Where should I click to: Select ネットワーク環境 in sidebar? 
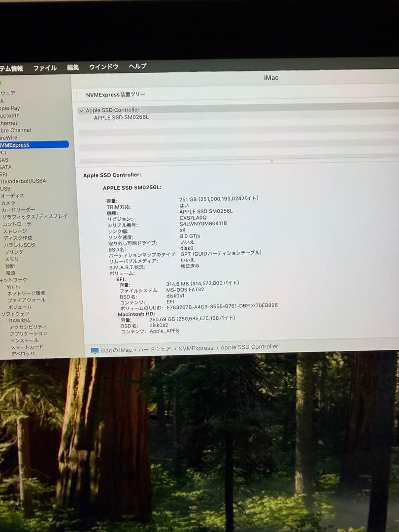tap(26, 293)
